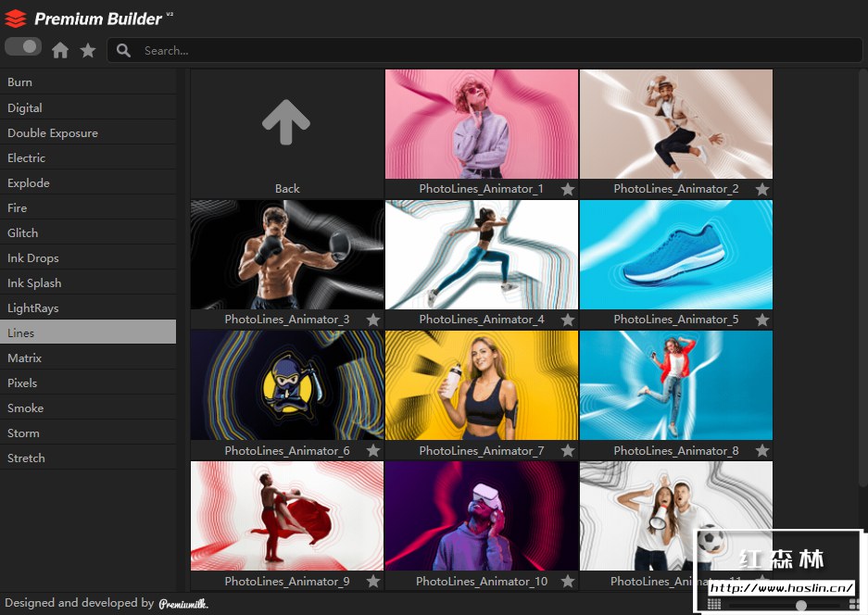Click the star next to PhotoLines_Animator_9

click(x=373, y=582)
